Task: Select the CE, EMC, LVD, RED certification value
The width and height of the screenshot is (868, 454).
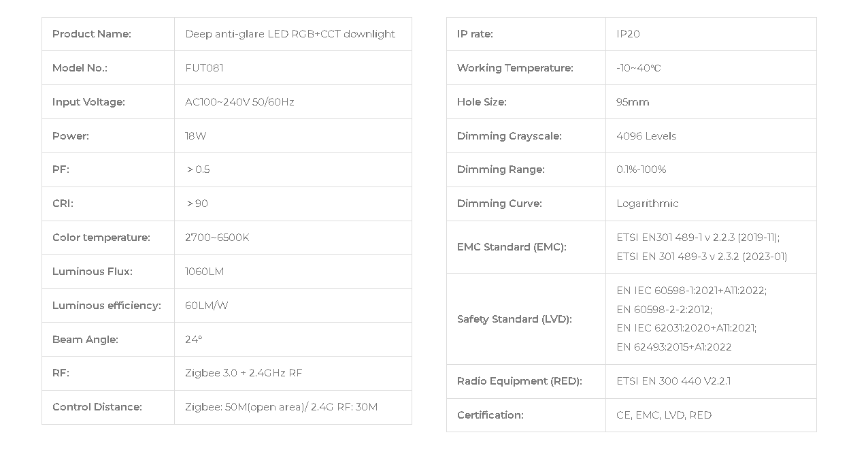Action: 664,415
